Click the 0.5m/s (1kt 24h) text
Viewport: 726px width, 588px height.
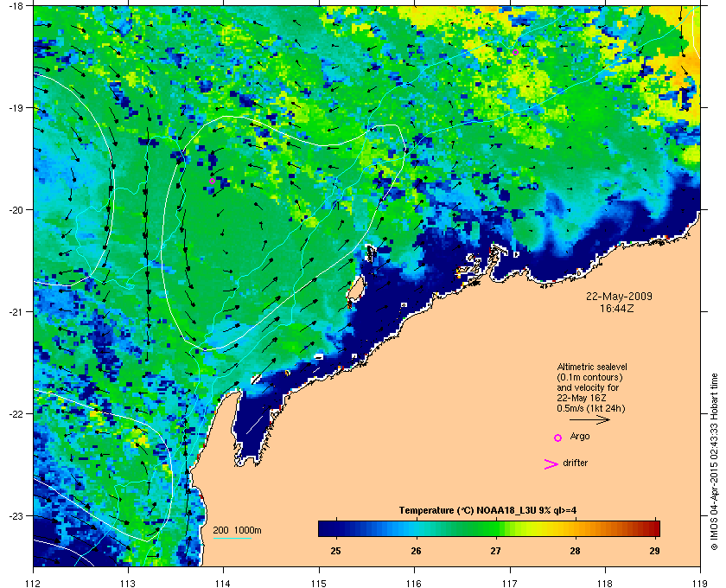coord(591,409)
